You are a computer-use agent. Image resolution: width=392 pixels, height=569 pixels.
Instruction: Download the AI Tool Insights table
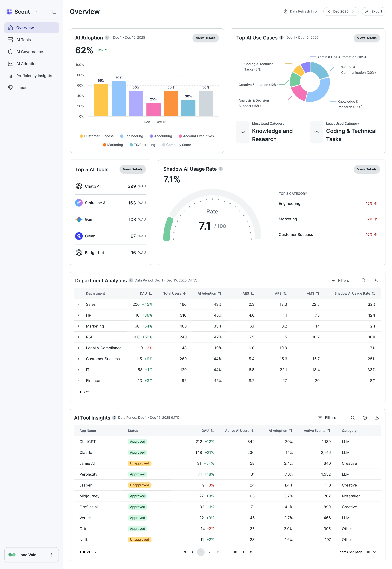(x=377, y=418)
